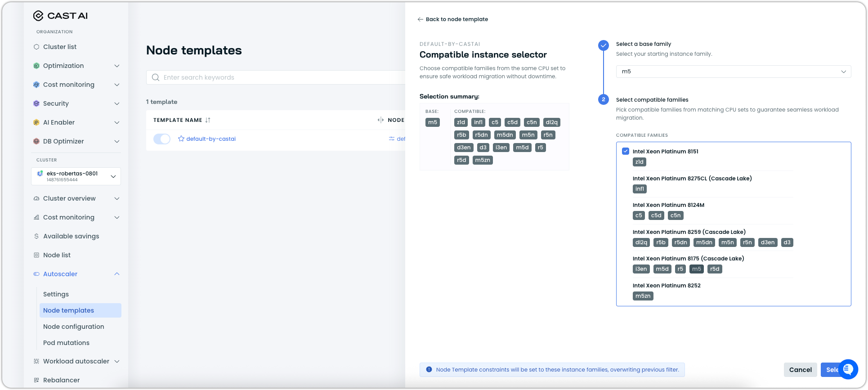The width and height of the screenshot is (868, 390).
Task: Click the DB Optimizer icon
Action: pyautogui.click(x=36, y=141)
